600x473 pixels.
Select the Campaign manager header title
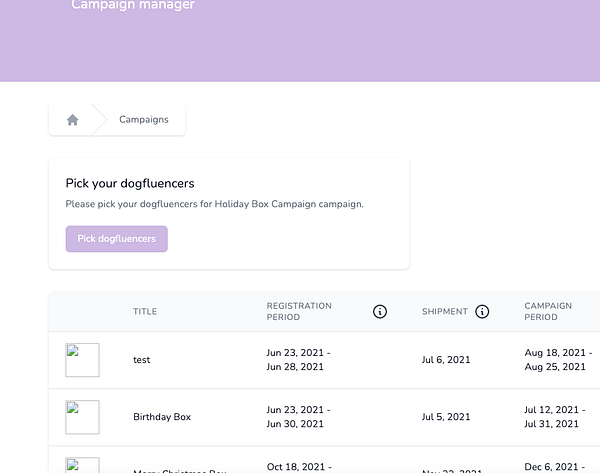(133, 6)
